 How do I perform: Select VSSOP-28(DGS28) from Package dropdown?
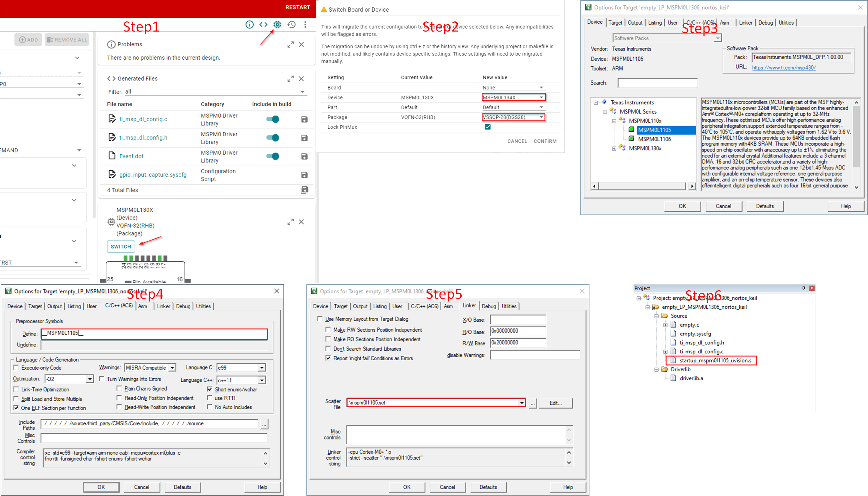click(x=512, y=117)
